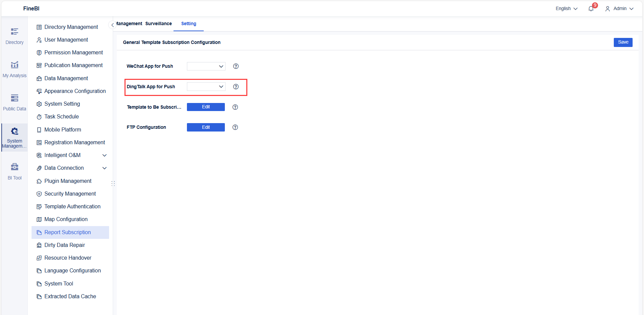The image size is (644, 315).
Task: Select the My Analysis sidebar icon
Action: (14, 69)
